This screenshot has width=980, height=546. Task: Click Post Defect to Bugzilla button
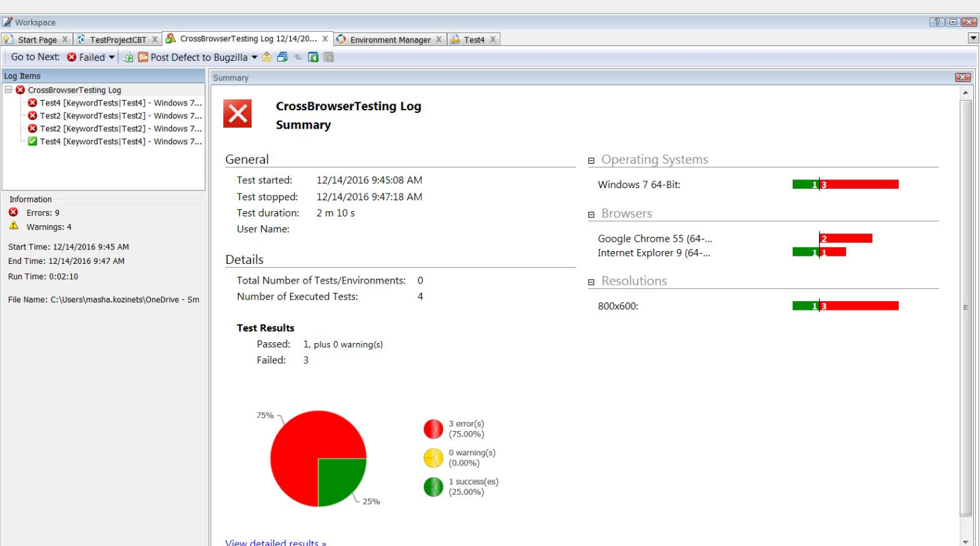[x=193, y=58]
